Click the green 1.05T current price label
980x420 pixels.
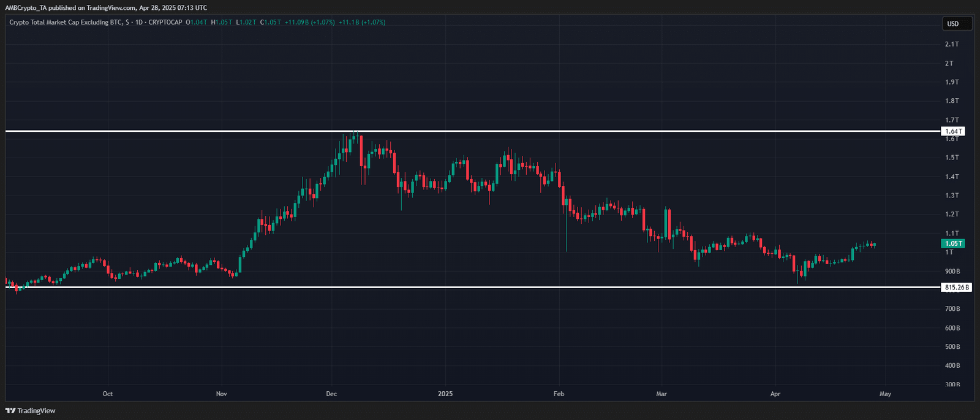coord(952,243)
